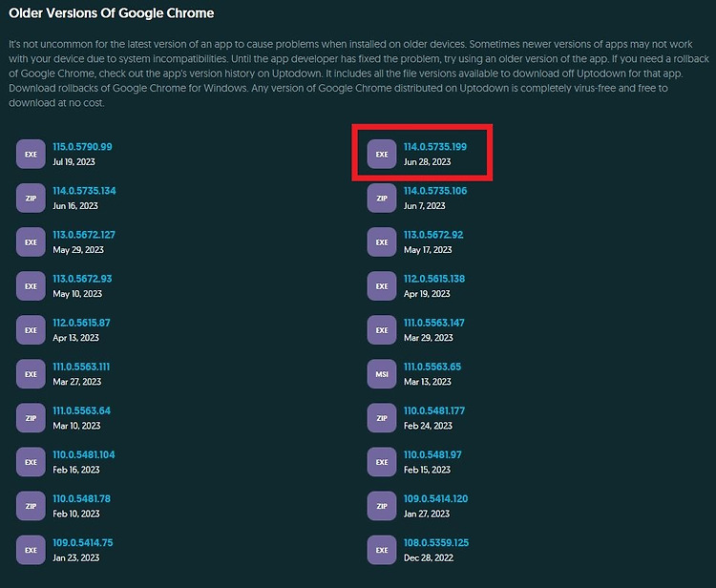Image resolution: width=716 pixels, height=588 pixels.
Task: Click the date Mar 29, 2023
Action: pos(429,337)
